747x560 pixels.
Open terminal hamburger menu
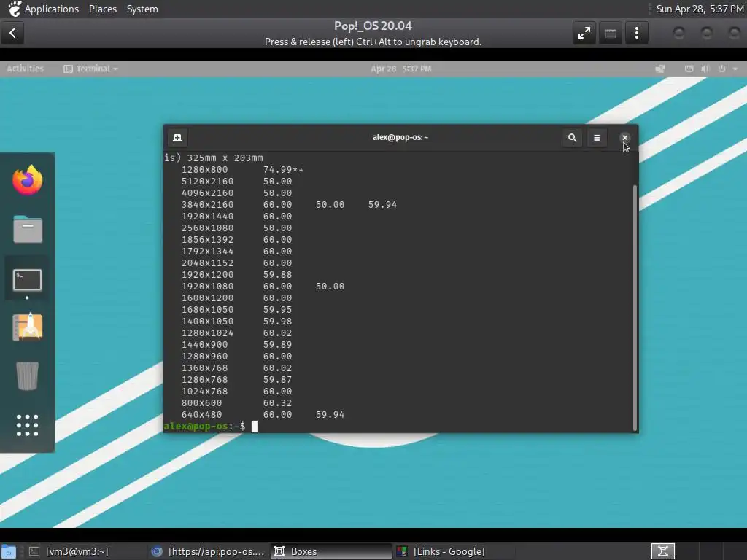pyautogui.click(x=597, y=138)
